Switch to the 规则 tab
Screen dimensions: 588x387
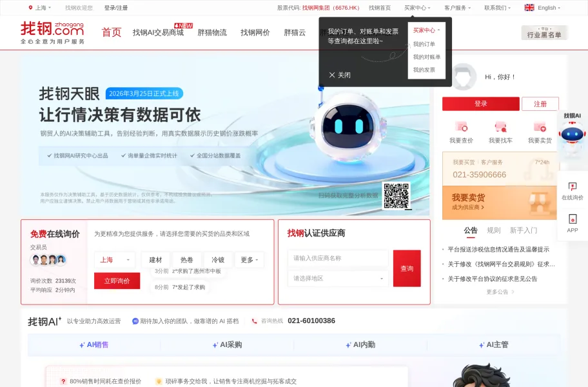click(493, 230)
